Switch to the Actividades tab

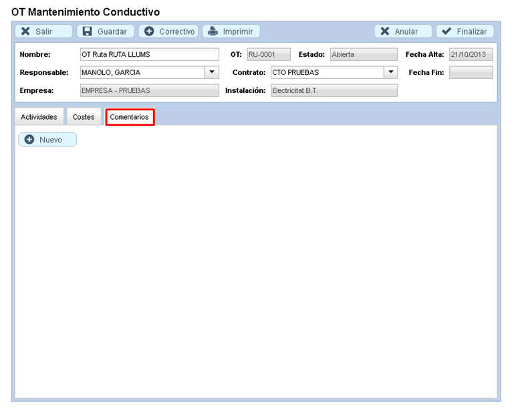pyautogui.click(x=39, y=116)
